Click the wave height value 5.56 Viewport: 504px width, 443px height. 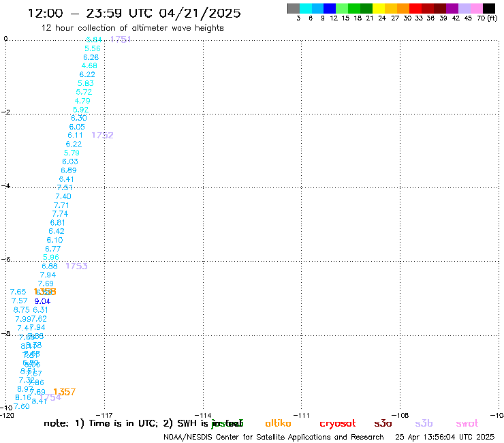pos(93,48)
